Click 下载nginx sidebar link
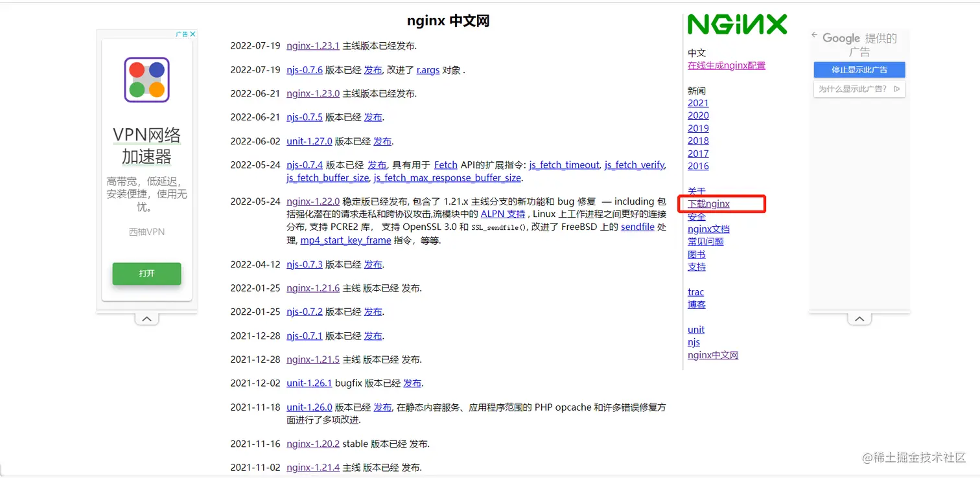This screenshot has height=478, width=980. (708, 204)
